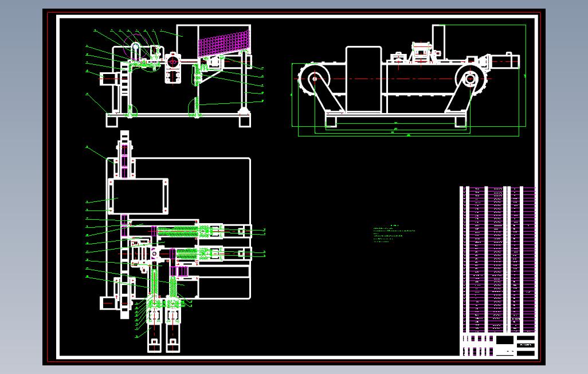Select the large rectangular box in plan view
Viewport: 588px width, 374px height.
tap(138, 196)
